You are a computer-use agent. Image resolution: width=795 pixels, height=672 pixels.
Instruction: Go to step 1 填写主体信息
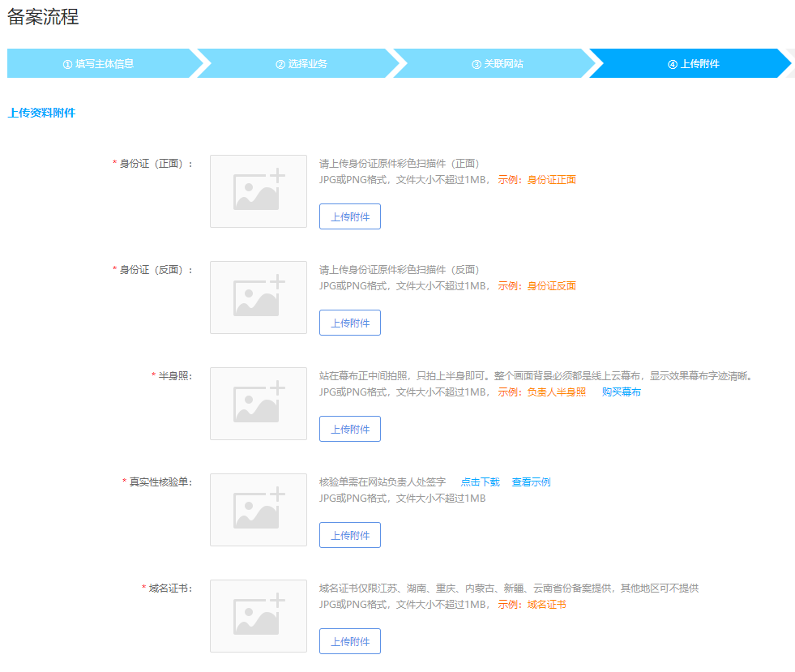(x=99, y=64)
